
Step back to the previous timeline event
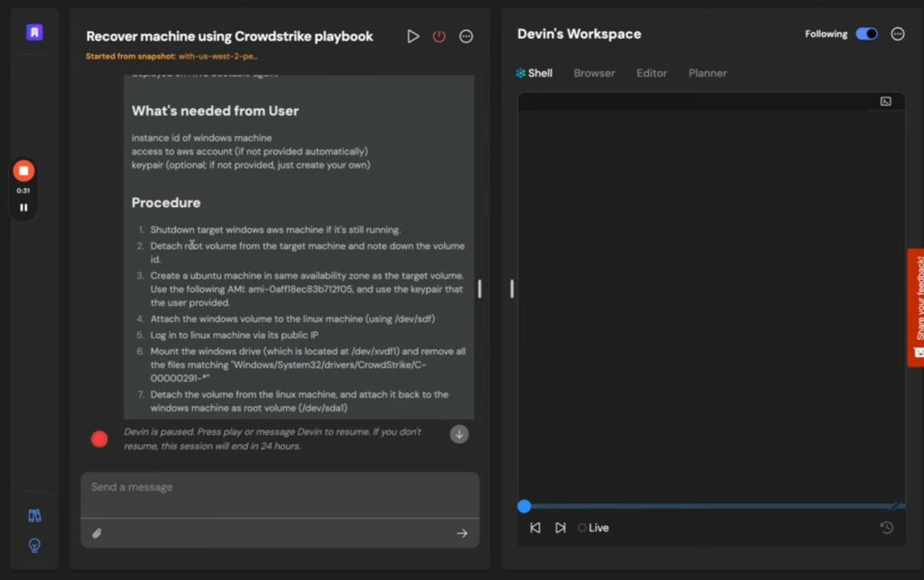(535, 528)
